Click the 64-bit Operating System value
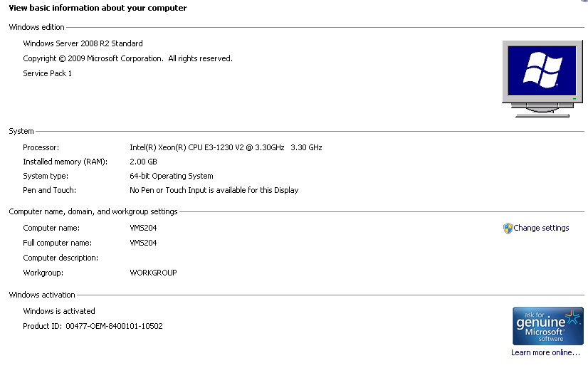 pos(171,176)
